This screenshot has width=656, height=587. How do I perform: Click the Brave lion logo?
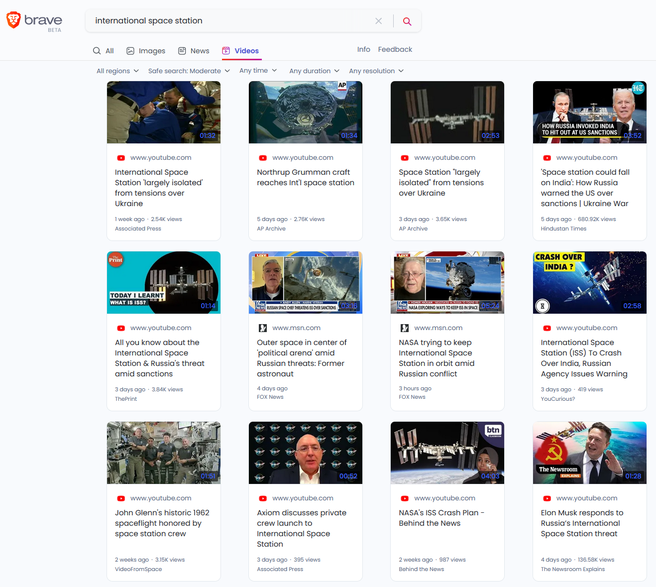(13, 20)
